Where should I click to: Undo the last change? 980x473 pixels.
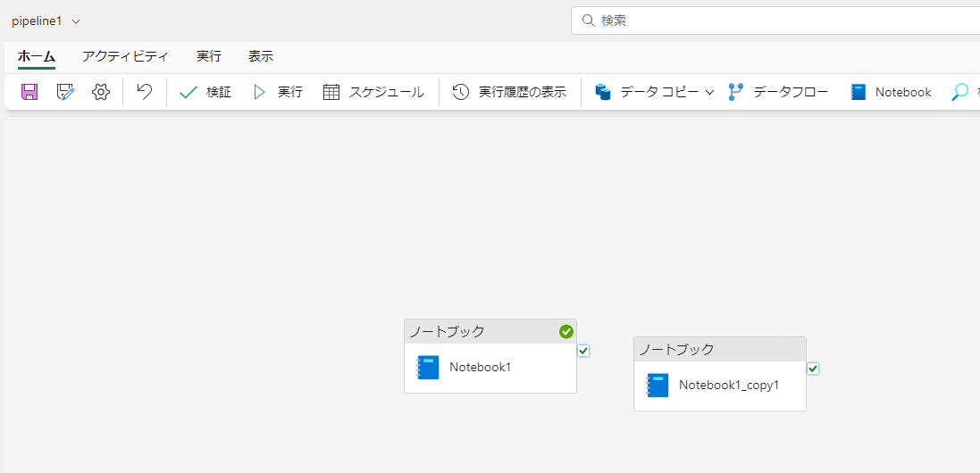(x=145, y=92)
